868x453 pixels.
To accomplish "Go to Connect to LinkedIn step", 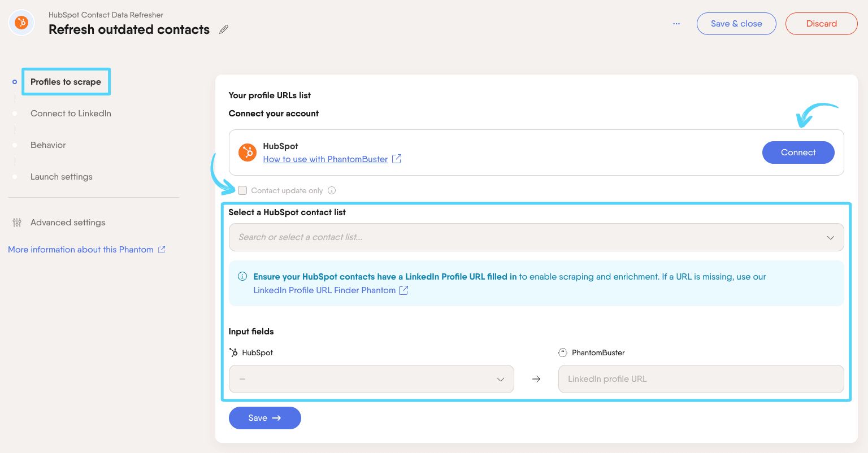I will pos(71,114).
